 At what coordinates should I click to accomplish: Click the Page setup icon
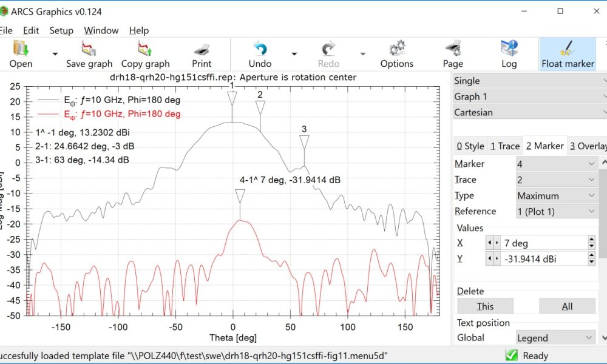pyautogui.click(x=453, y=49)
